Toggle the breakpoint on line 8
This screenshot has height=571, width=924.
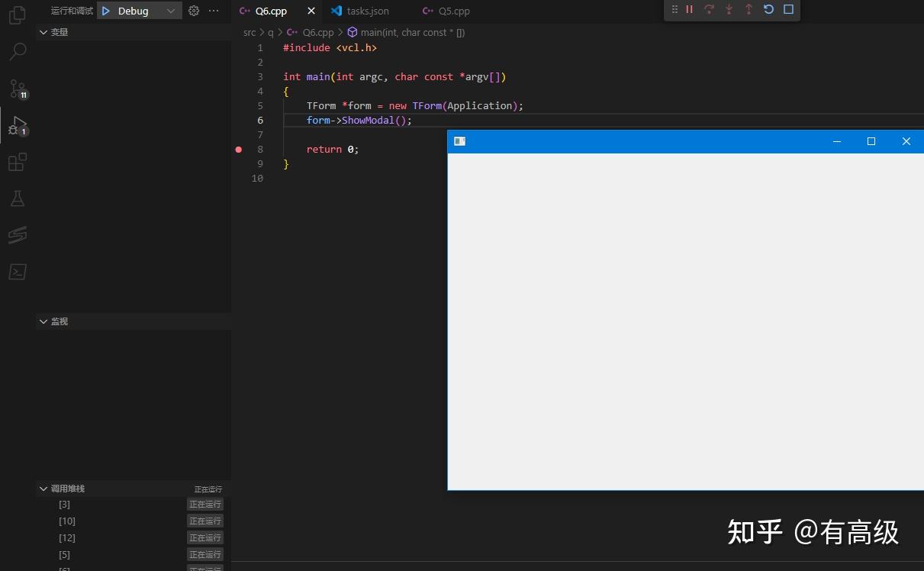pyautogui.click(x=238, y=150)
